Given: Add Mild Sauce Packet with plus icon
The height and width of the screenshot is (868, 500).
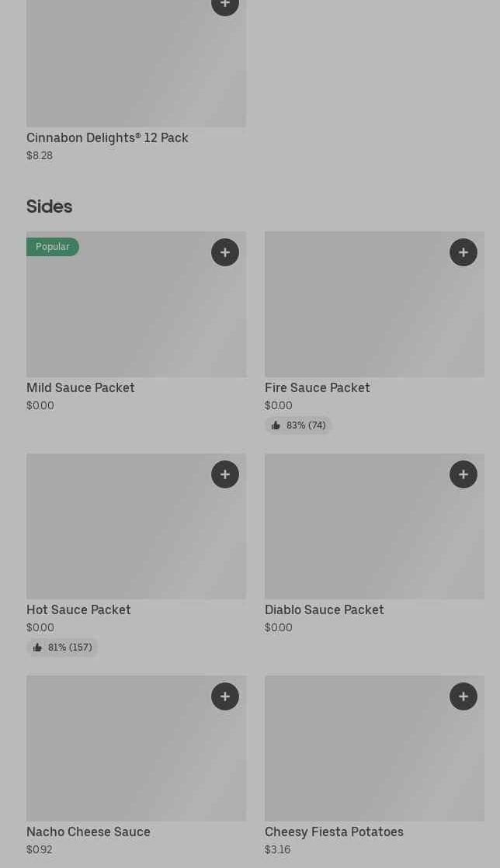Looking at the screenshot, I should point(225,252).
